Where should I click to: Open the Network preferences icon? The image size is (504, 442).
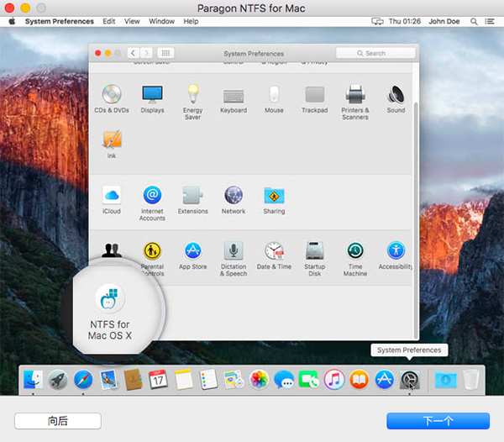234,196
